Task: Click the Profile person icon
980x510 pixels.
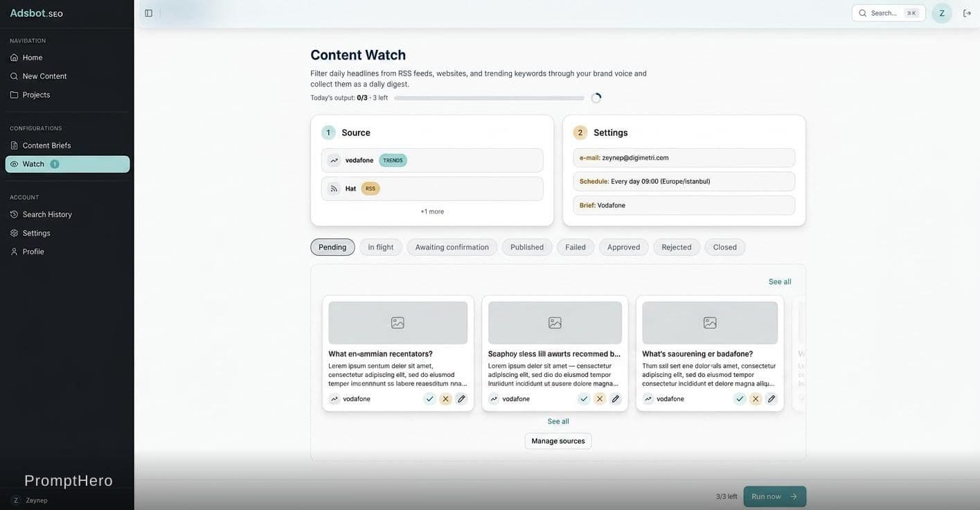Action: coord(14,252)
